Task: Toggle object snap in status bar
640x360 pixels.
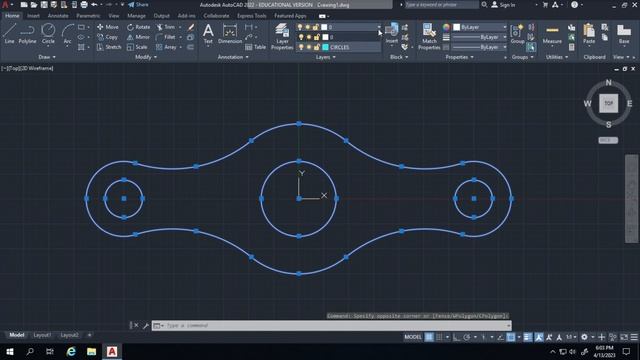Action: 511,337
